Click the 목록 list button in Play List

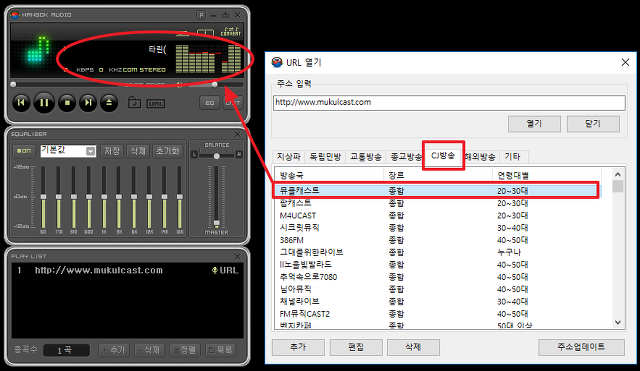(220, 350)
